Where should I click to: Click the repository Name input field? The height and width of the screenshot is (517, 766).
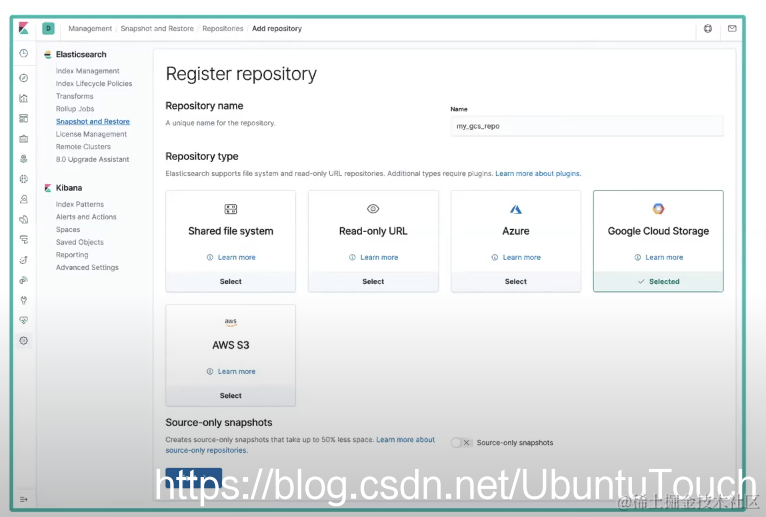(587, 126)
